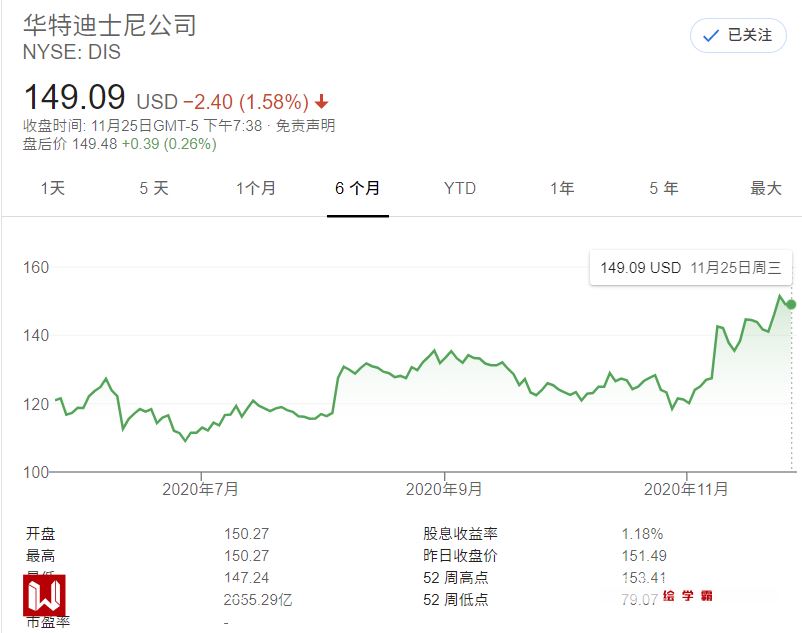Click the red down arrow icon
The height and width of the screenshot is (633, 802).
tap(322, 102)
